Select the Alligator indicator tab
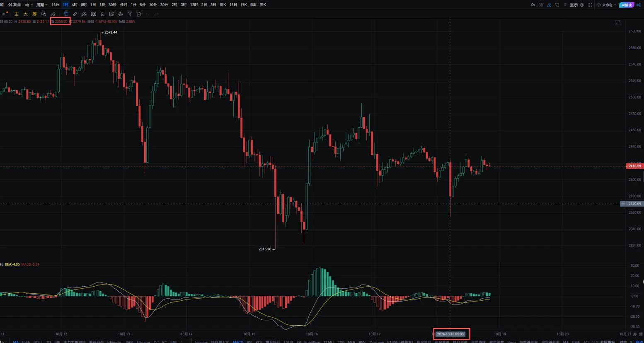This screenshot has width=644, height=343. (x=143, y=342)
